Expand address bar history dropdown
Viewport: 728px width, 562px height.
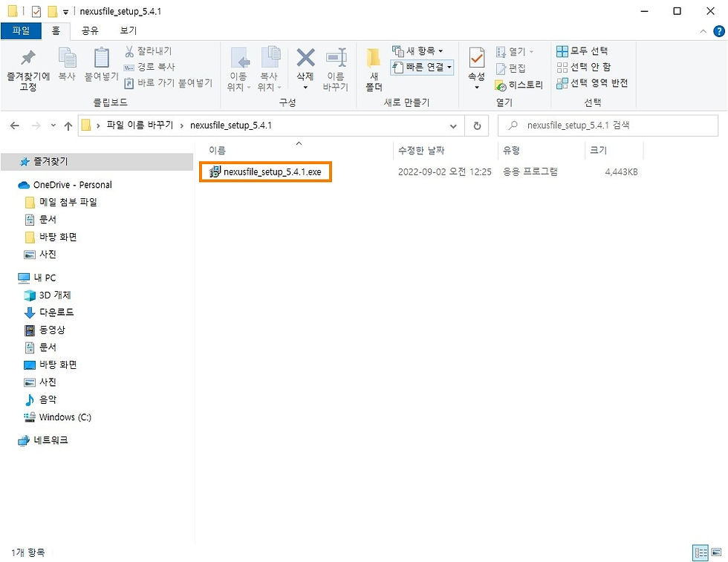453,125
